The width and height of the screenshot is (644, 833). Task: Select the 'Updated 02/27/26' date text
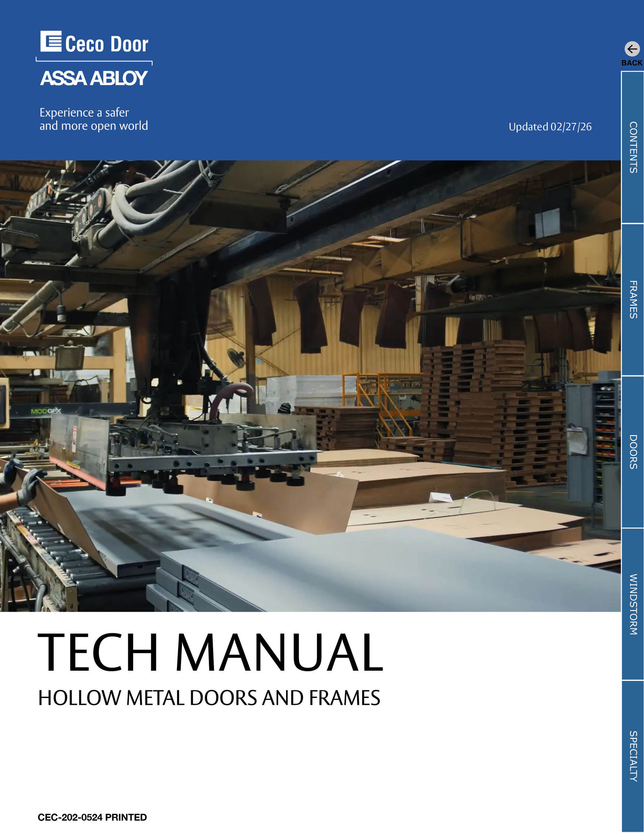pyautogui.click(x=550, y=127)
